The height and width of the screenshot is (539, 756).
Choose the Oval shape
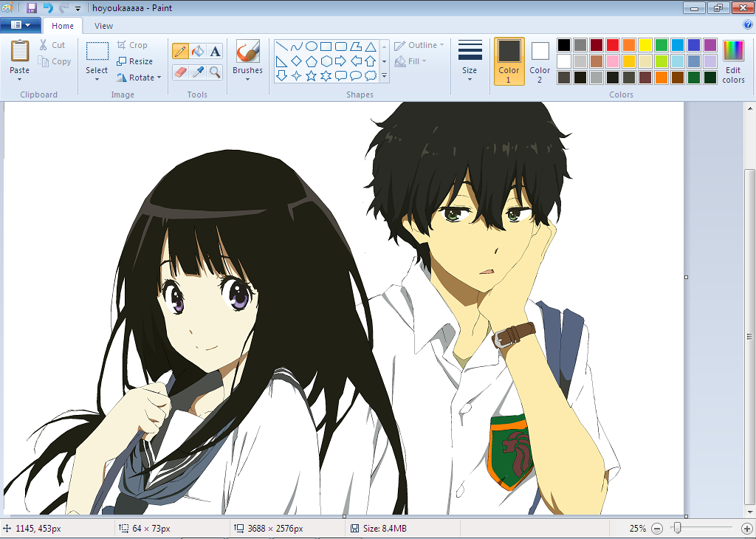[x=312, y=47]
